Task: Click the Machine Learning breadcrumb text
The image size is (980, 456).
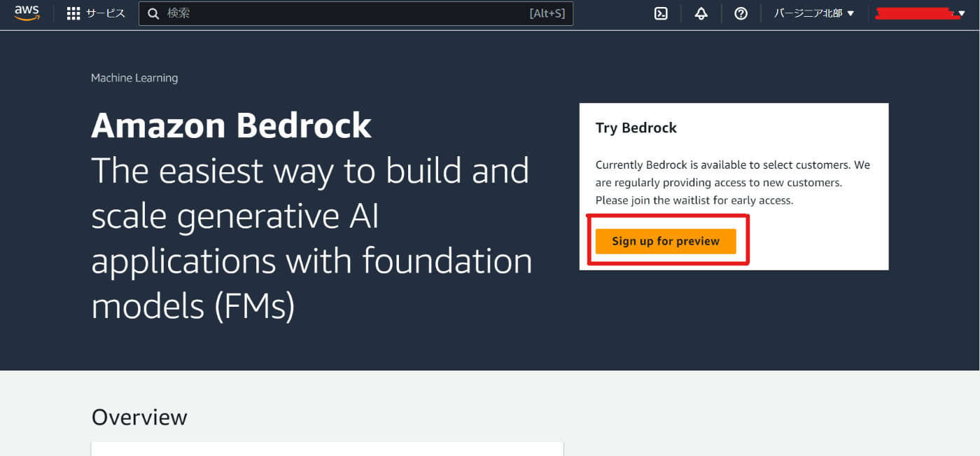Action: tap(134, 78)
